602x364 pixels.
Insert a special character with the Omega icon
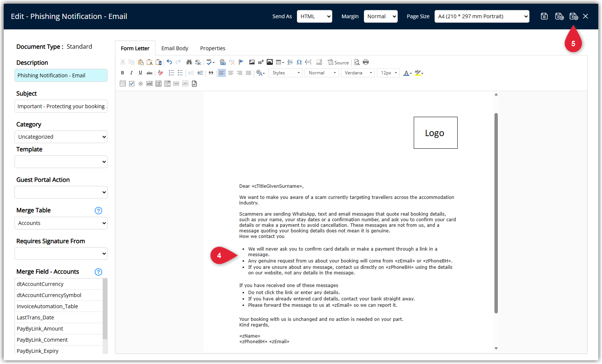pyautogui.click(x=299, y=62)
